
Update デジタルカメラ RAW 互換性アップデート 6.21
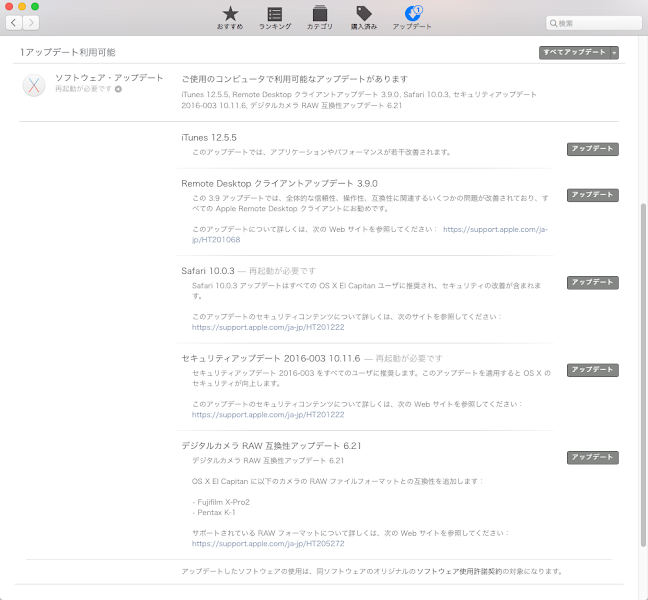[593, 457]
